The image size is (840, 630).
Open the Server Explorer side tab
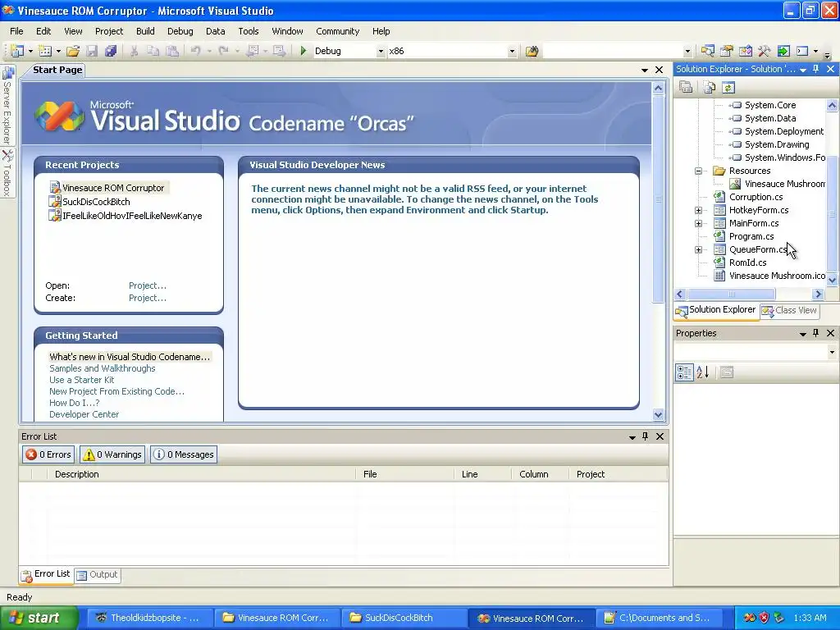(7, 106)
